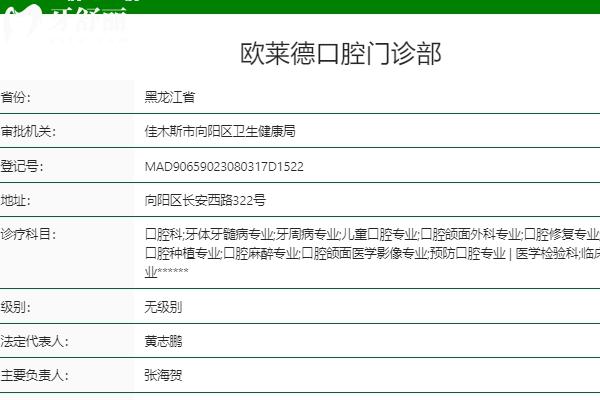Select the province value 黑龙江省
Image resolution: width=600 pixels, height=400 pixels.
[x=170, y=97]
